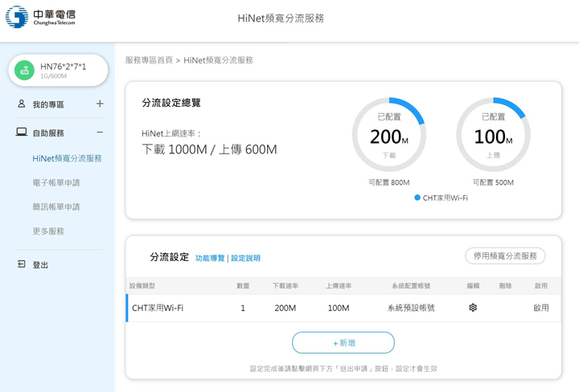This screenshot has height=392, width=579.
Task: Select the HN76*2*7*1 account card
Action: [x=59, y=70]
